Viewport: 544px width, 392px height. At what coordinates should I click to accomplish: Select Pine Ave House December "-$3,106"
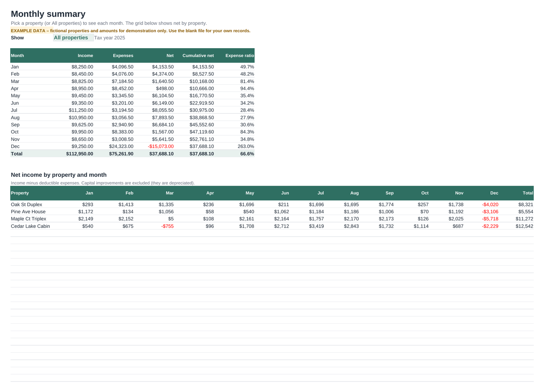(x=490, y=212)
